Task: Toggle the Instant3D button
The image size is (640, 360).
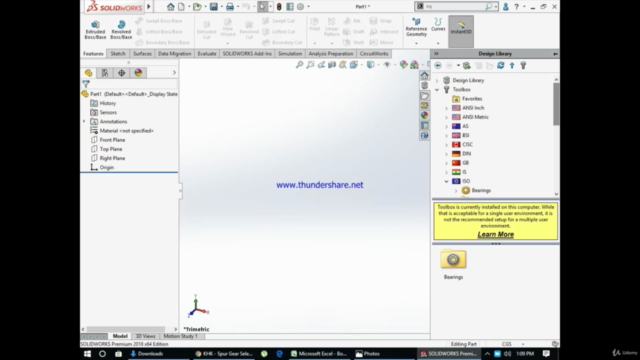Action: point(461,31)
